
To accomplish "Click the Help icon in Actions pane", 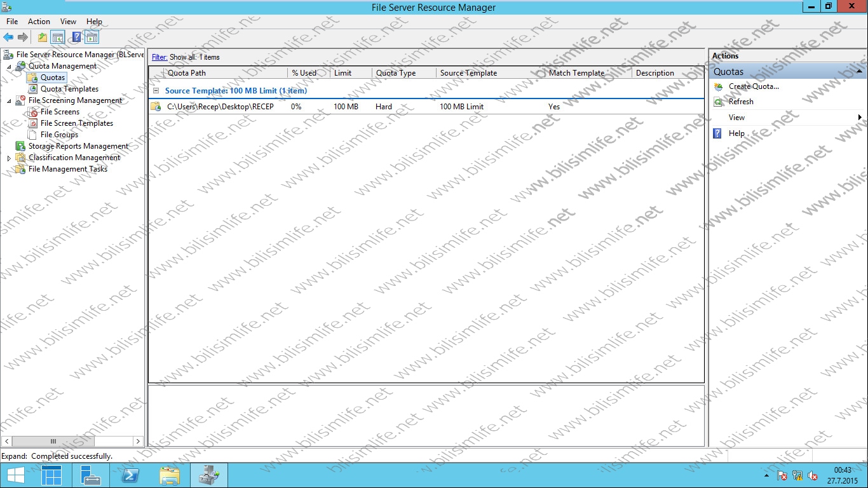I will coord(718,133).
